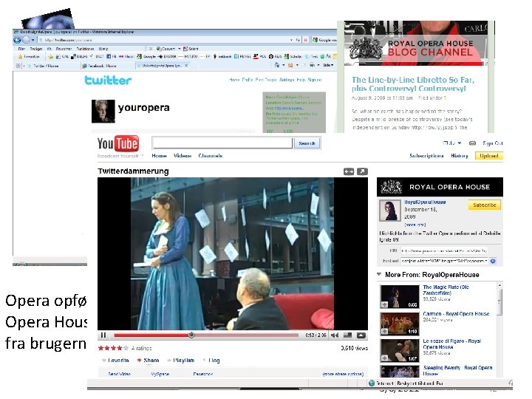Viewport: 532px width, 399px height.
Task: Expand the account dropdown arrow on YouTube
Action: coord(460,143)
